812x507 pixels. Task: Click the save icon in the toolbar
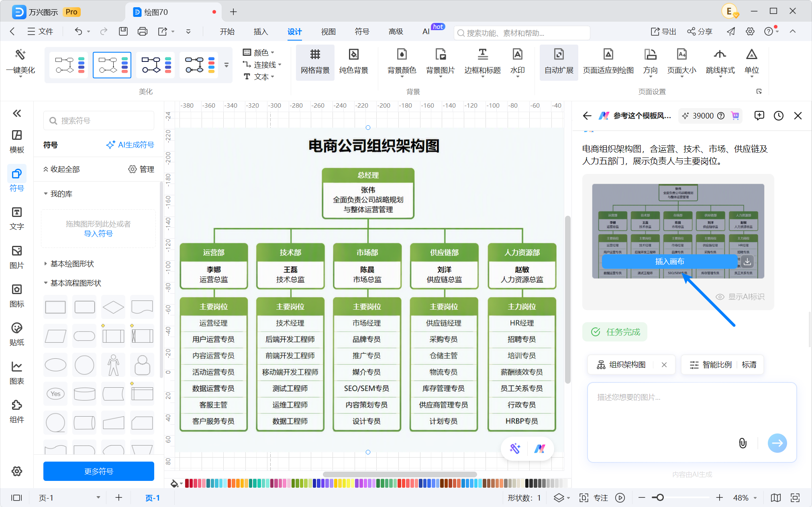coord(123,31)
